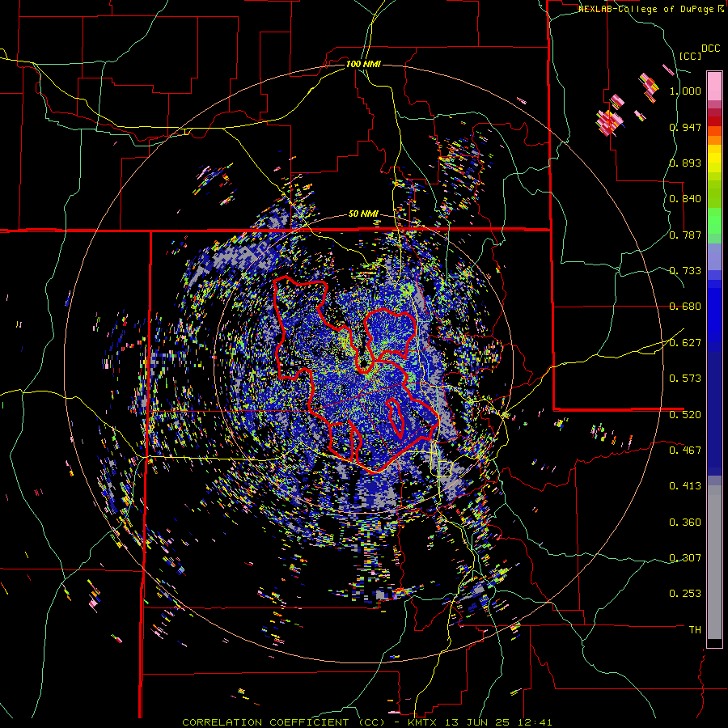Click the "TH" threshold label on legend
Viewport: 728px width, 728px height.
pos(695,630)
